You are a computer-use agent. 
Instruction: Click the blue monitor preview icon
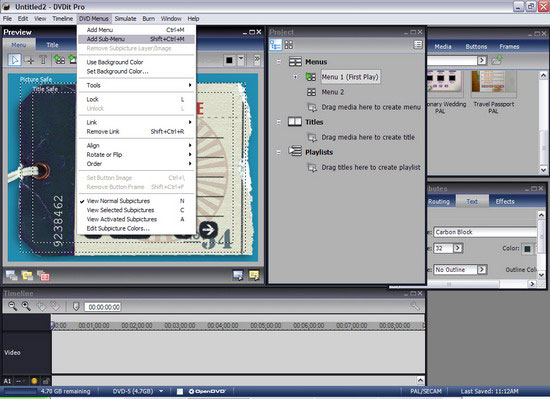[238, 275]
